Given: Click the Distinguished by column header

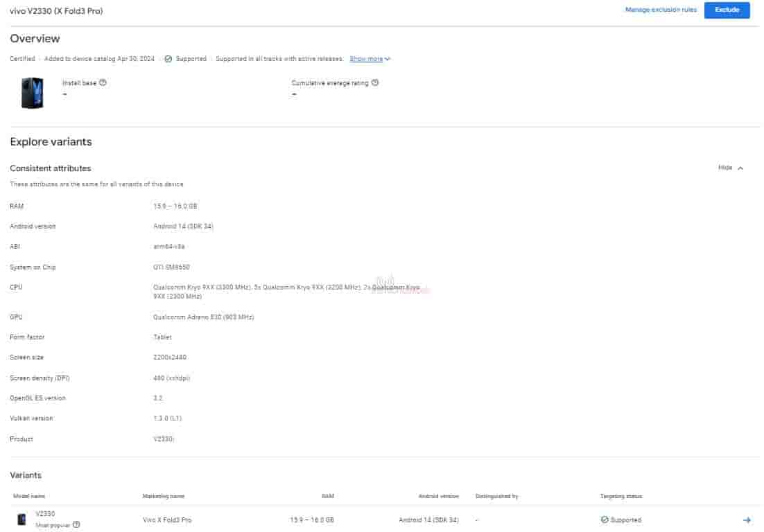Looking at the screenshot, I should point(496,496).
